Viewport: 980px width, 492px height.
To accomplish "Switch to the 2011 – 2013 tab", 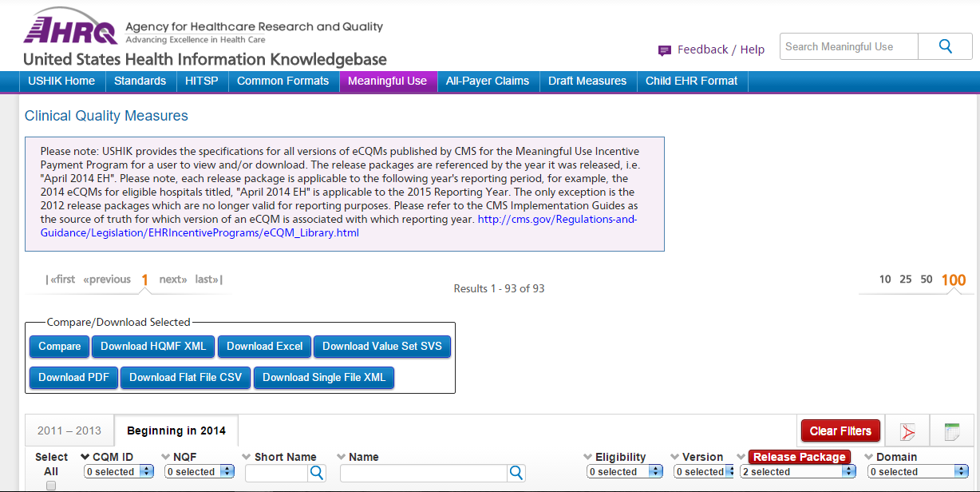I will [x=69, y=430].
